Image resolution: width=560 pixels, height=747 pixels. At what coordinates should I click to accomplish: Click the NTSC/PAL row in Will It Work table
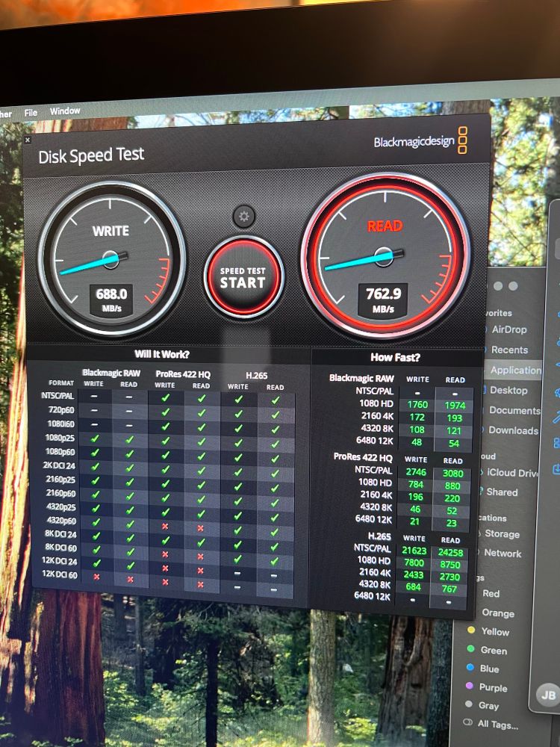click(57, 396)
